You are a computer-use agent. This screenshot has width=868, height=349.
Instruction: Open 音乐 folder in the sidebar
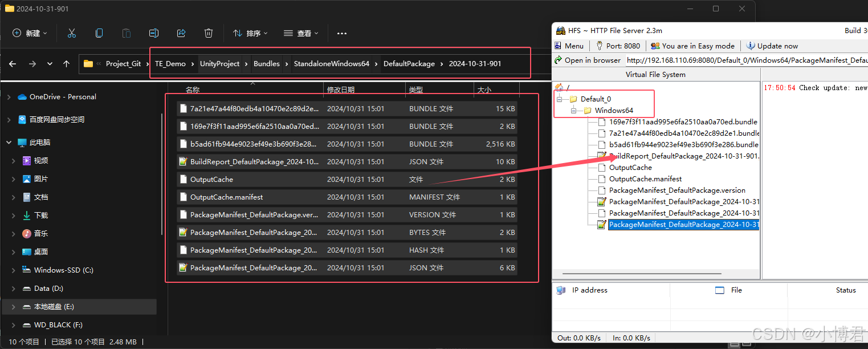(x=41, y=234)
